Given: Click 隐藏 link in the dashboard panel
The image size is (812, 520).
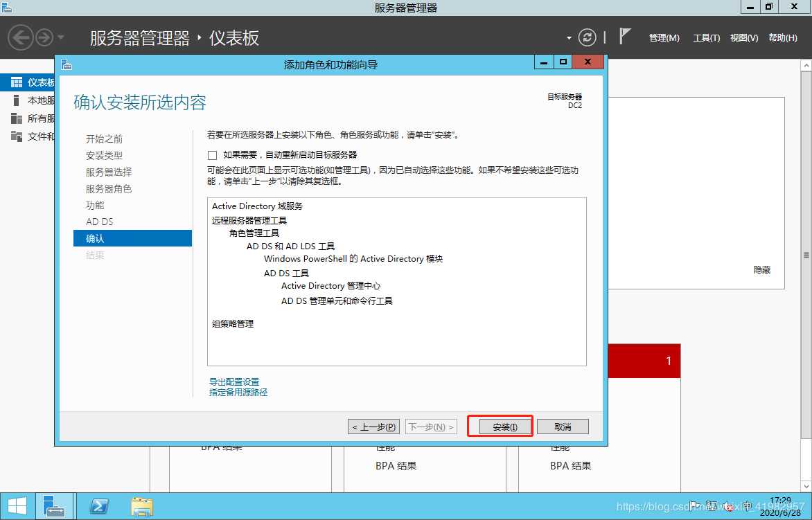Looking at the screenshot, I should click(761, 269).
